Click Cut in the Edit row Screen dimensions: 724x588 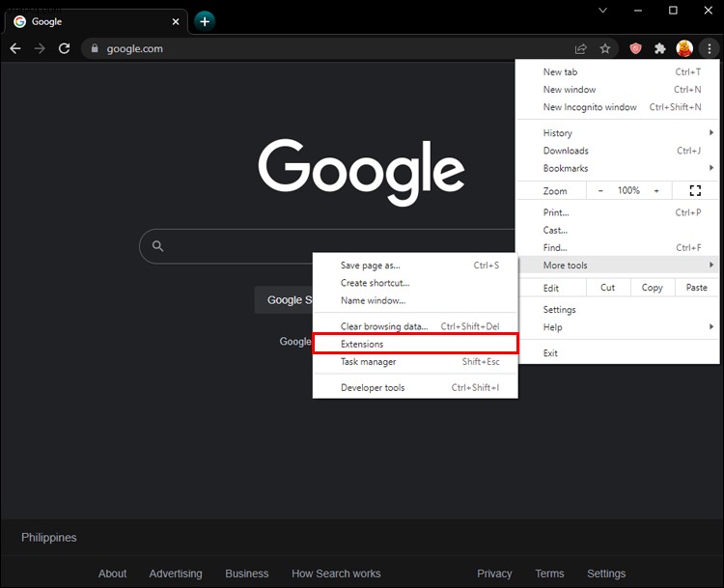607,288
